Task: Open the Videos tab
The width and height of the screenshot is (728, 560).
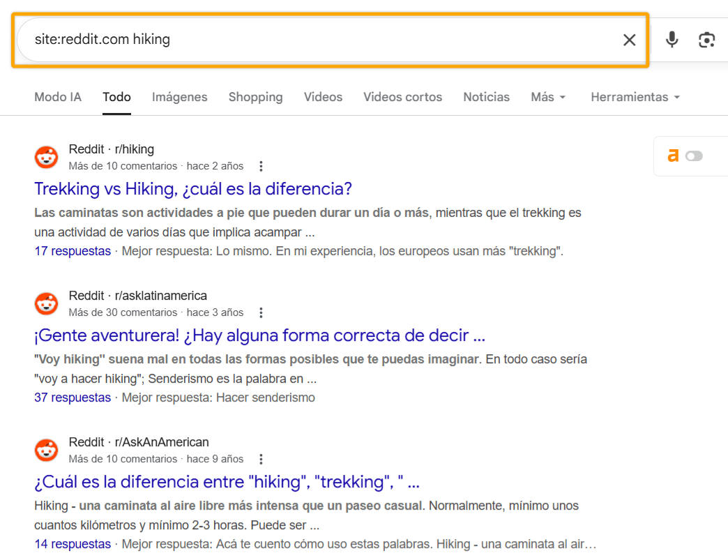Action: [x=323, y=97]
